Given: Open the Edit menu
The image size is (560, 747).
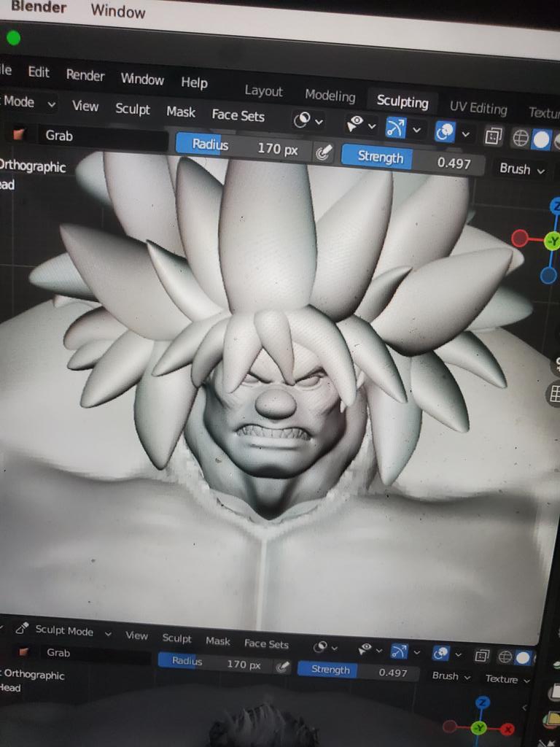Looking at the screenshot, I should [x=39, y=72].
